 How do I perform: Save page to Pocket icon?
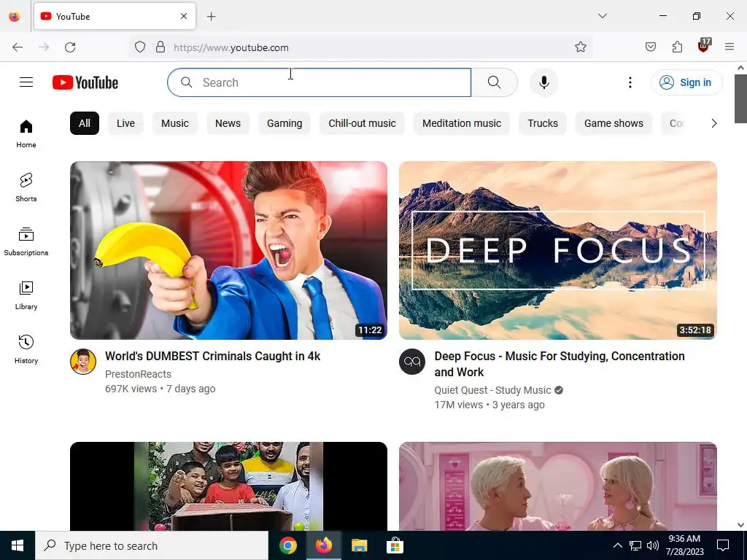coord(651,47)
